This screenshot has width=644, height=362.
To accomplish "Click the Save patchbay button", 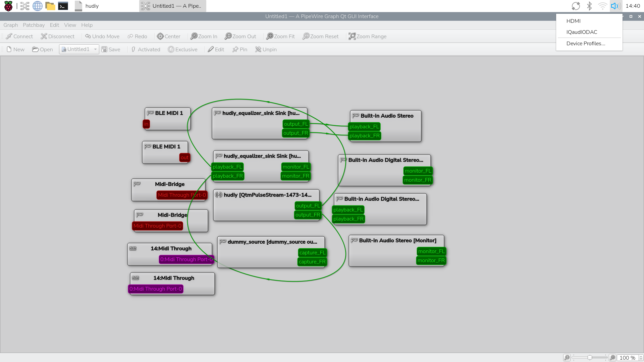I will pyautogui.click(x=111, y=49).
